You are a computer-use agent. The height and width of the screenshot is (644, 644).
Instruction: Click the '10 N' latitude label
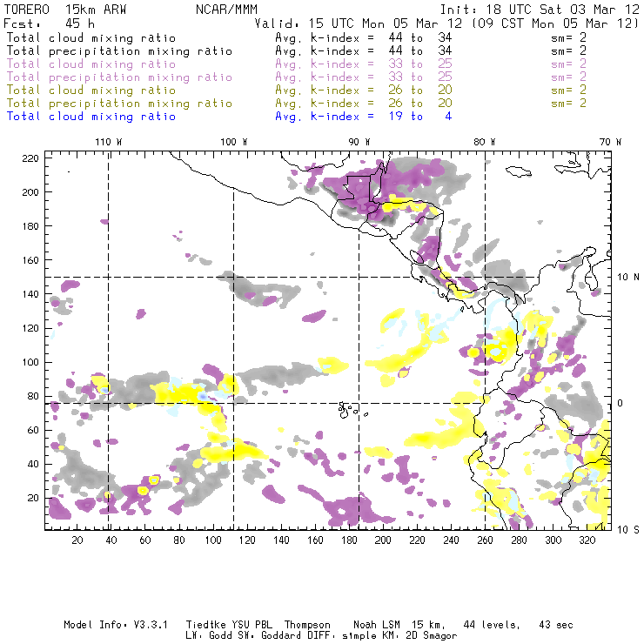click(x=628, y=277)
